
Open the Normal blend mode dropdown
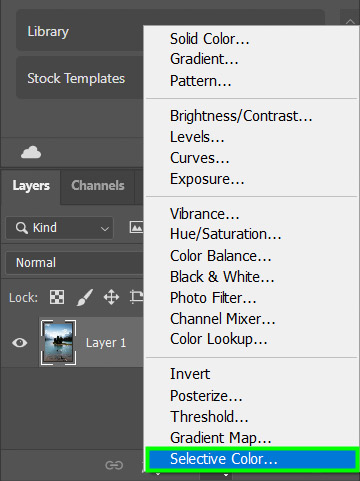[75, 263]
